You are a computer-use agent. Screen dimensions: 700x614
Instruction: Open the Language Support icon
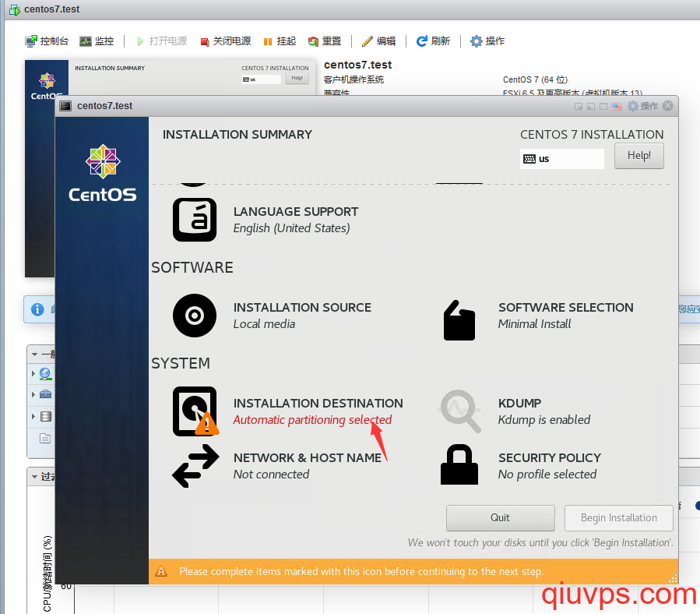(195, 220)
